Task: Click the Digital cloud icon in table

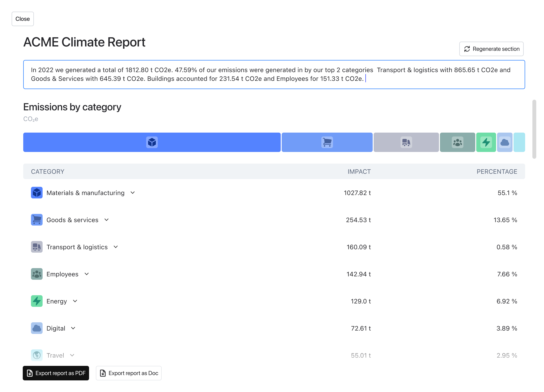Action: [x=37, y=328]
